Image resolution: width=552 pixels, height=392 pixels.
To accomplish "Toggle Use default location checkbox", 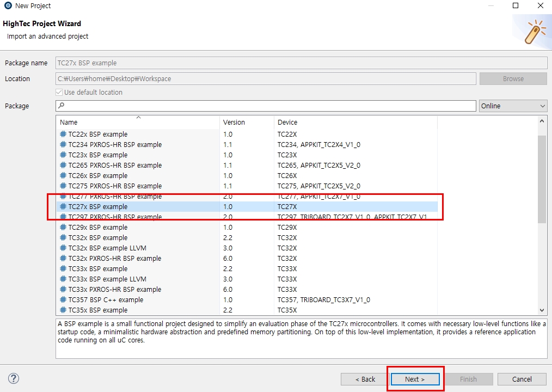I will pos(59,92).
